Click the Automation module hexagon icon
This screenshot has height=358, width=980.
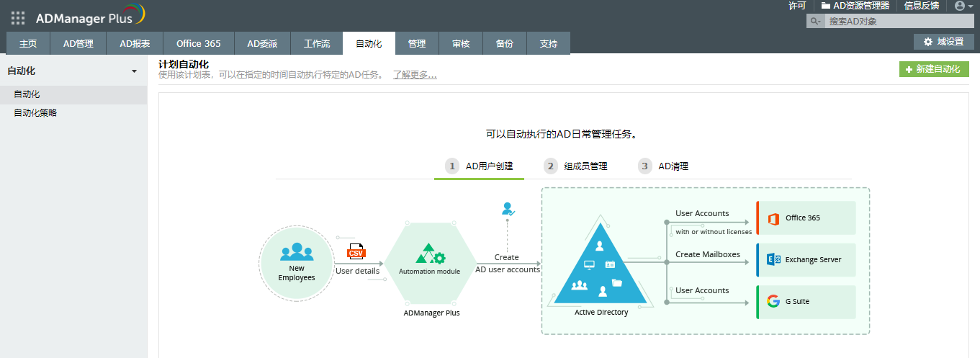pos(430,263)
